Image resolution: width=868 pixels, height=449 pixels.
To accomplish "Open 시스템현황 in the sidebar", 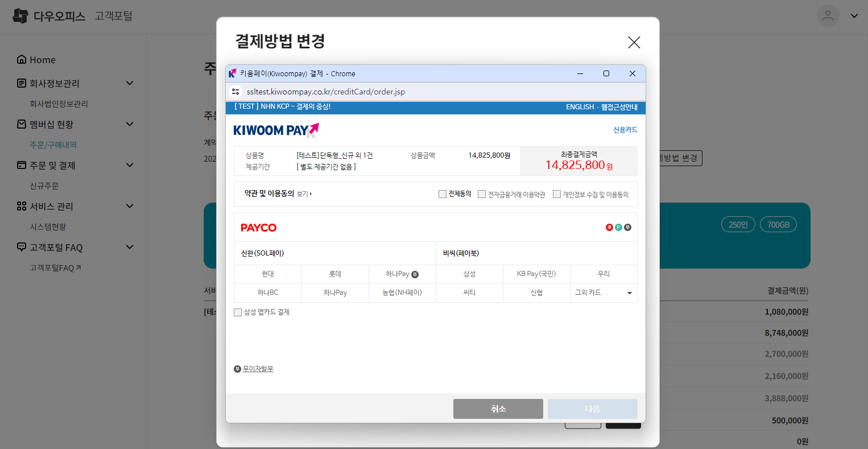I will [x=48, y=227].
